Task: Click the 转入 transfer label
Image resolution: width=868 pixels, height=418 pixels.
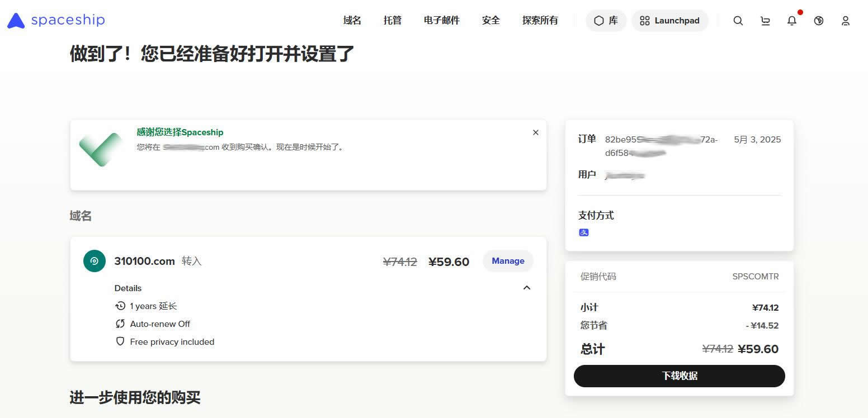Action: point(192,261)
